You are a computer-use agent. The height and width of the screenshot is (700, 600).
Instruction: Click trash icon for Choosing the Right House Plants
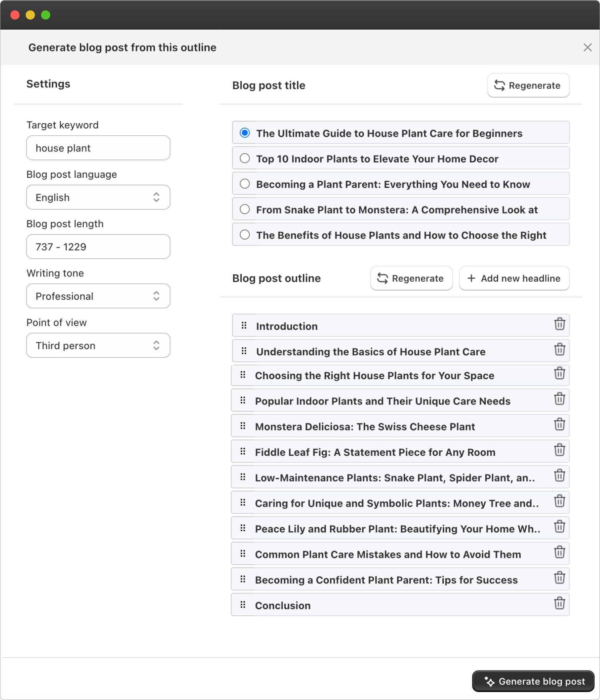(559, 373)
